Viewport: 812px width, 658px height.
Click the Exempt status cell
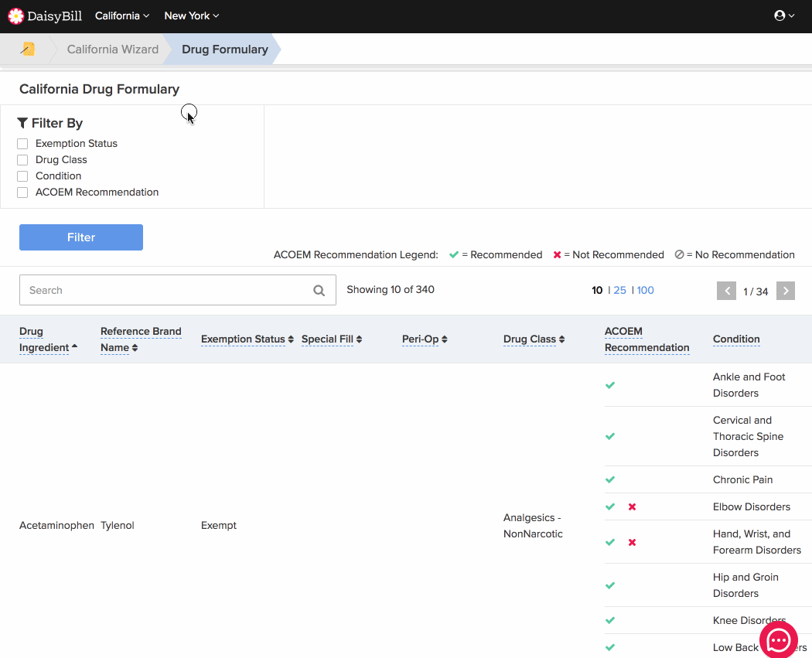point(219,526)
